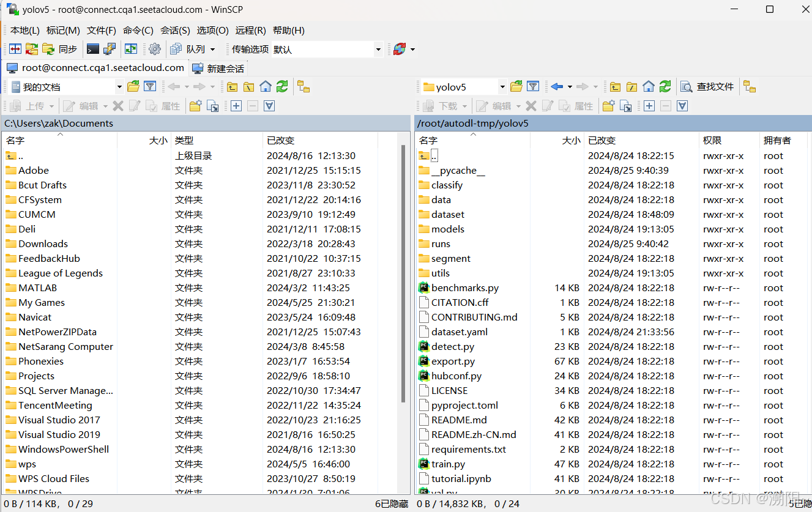Open the 本地(L) menu
Image resolution: width=812 pixels, height=512 pixels.
pyautogui.click(x=25, y=30)
